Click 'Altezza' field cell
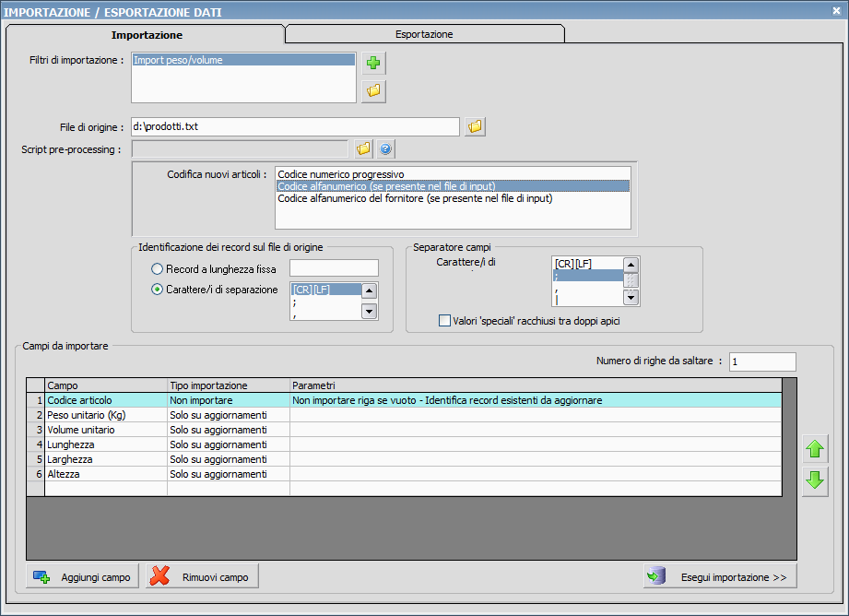 click(106, 473)
